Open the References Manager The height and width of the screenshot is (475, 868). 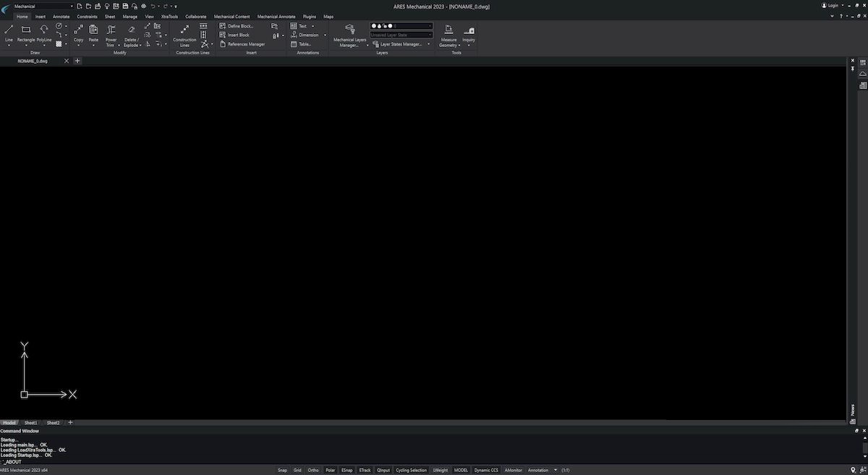tap(242, 44)
